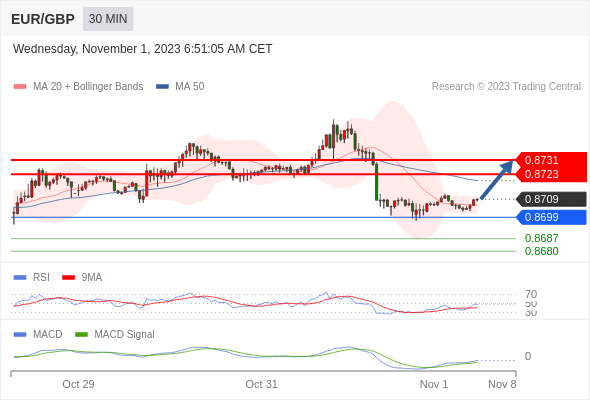Click the 30 MIN timeframe button
590x400 pixels.
(108, 19)
